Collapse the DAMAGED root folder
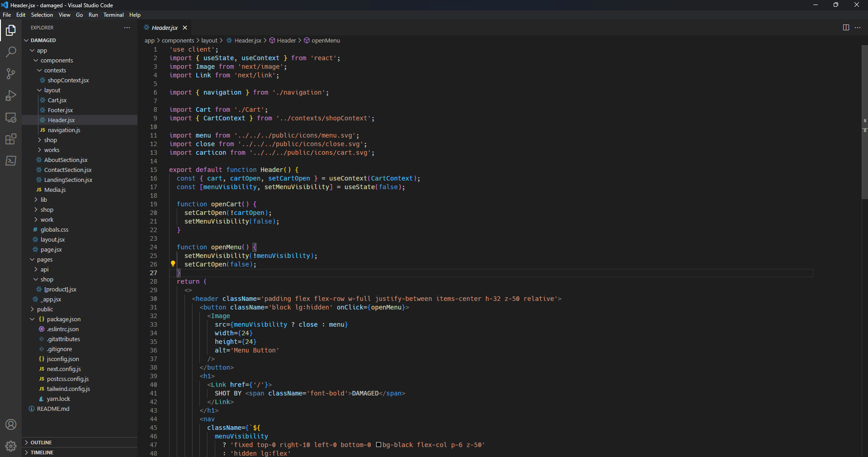868x457 pixels. tap(80, 40)
